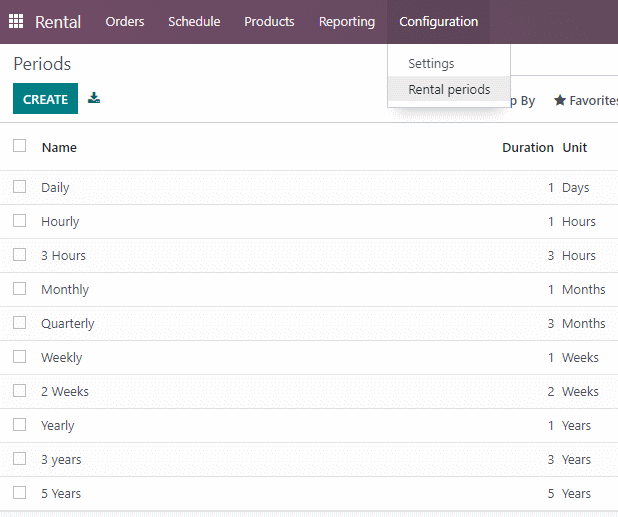Click the import records download icon

[x=94, y=98]
